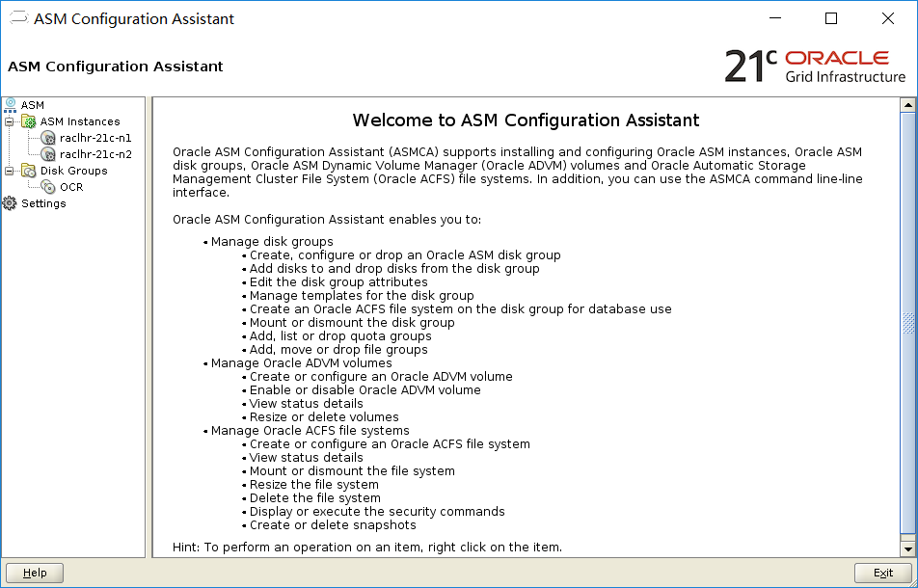
Task: Select Disk Groups label in tree
Action: coord(73,171)
